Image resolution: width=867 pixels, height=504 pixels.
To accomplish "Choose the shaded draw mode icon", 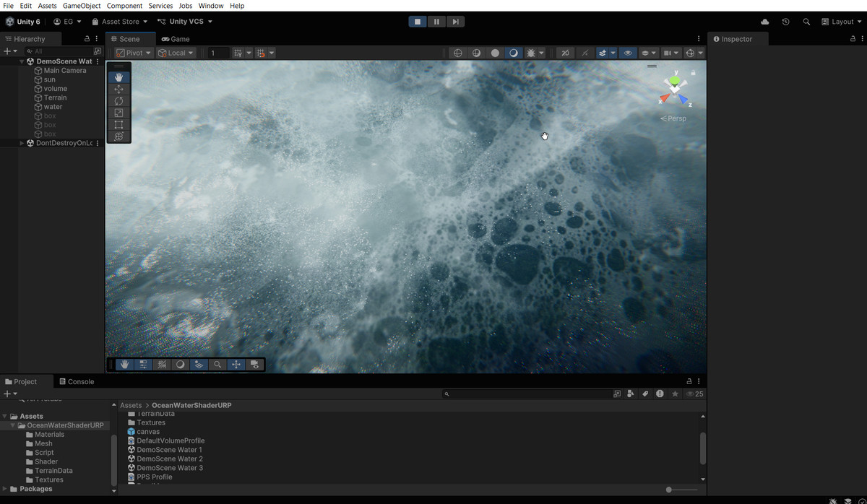I will tap(514, 53).
